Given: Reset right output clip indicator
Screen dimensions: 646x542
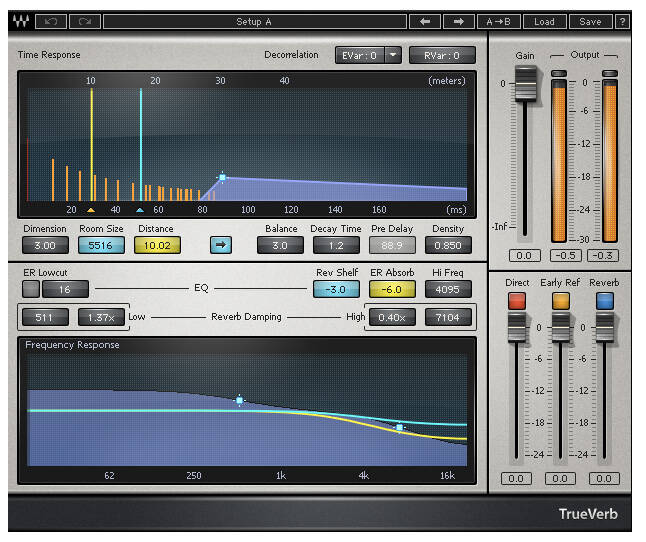Looking at the screenshot, I should [x=610, y=73].
